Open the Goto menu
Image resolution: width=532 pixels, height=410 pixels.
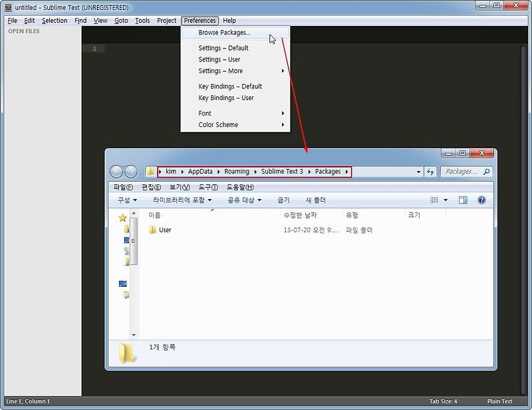pyautogui.click(x=121, y=21)
